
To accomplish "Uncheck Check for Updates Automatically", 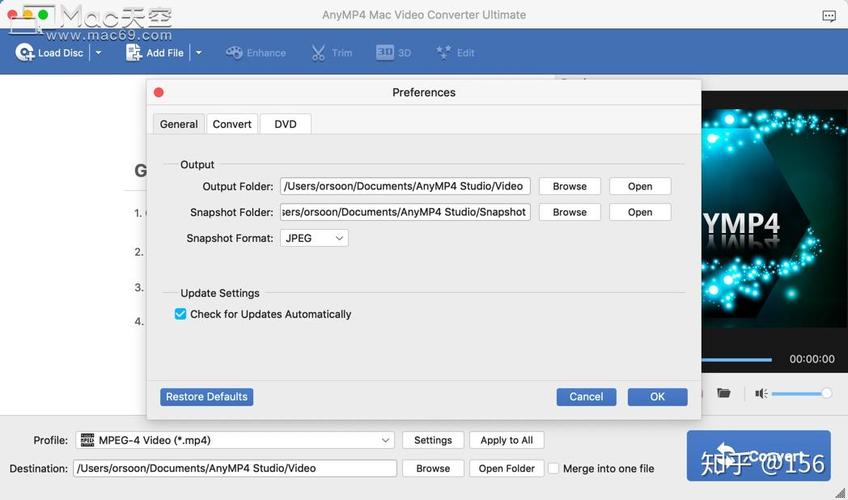I will pyautogui.click(x=180, y=314).
